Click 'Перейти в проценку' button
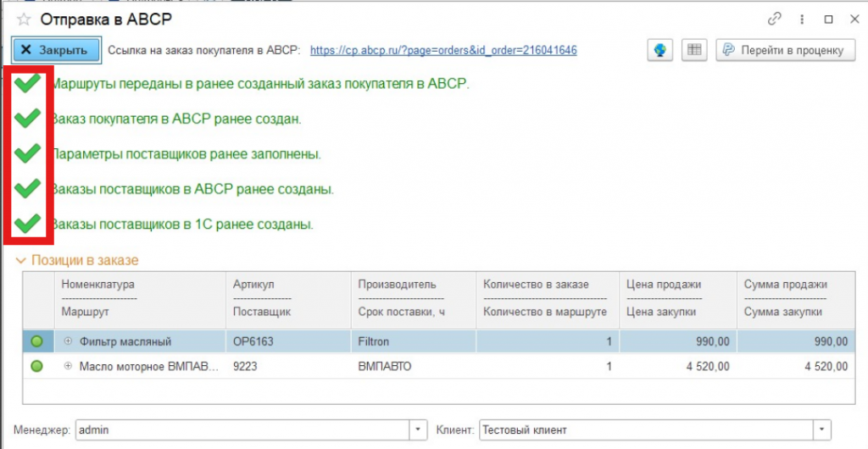This screenshot has height=449, width=868. click(x=782, y=50)
